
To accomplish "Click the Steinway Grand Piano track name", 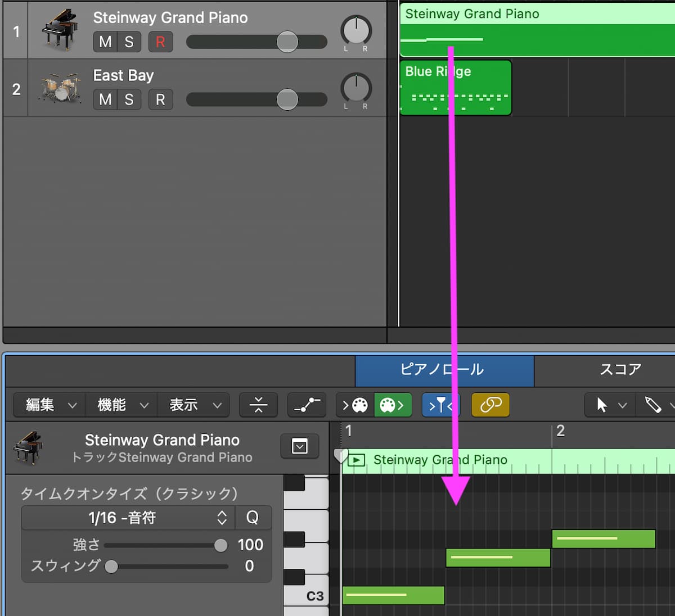I will click(x=170, y=17).
